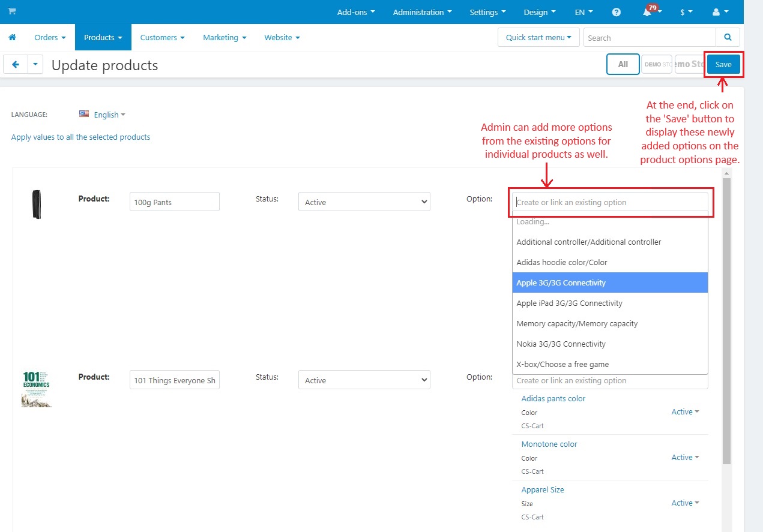Image resolution: width=763 pixels, height=532 pixels.
Task: Select the All storefronts button
Action: click(623, 64)
